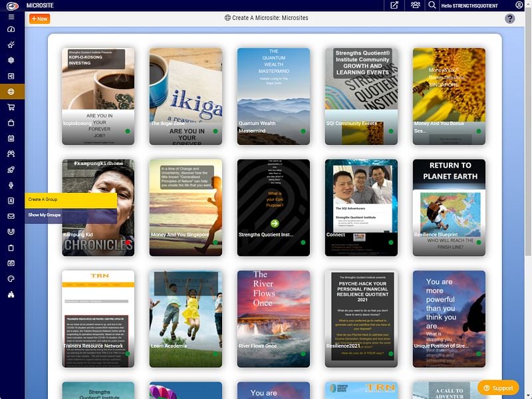The height and width of the screenshot is (399, 532).
Task: Click the share icon in sidebar
Action: click(x=11, y=76)
